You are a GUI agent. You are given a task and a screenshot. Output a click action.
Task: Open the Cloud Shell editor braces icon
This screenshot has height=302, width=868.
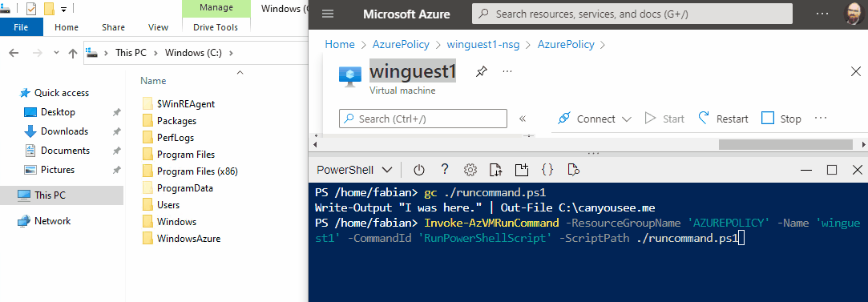point(547,170)
